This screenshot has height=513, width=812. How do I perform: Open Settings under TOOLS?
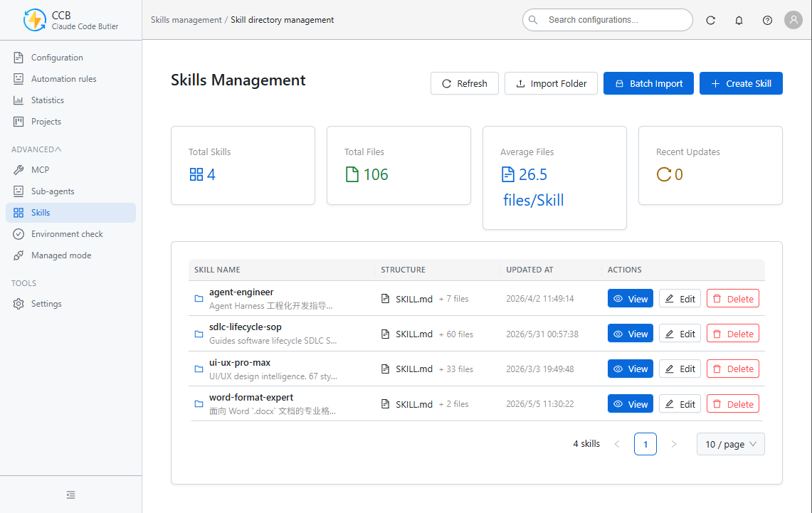coord(71,304)
